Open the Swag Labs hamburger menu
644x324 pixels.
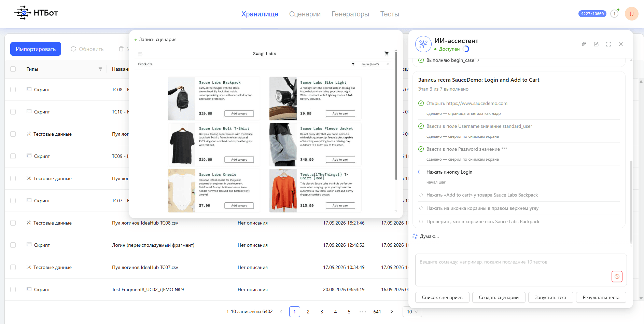[x=140, y=54]
